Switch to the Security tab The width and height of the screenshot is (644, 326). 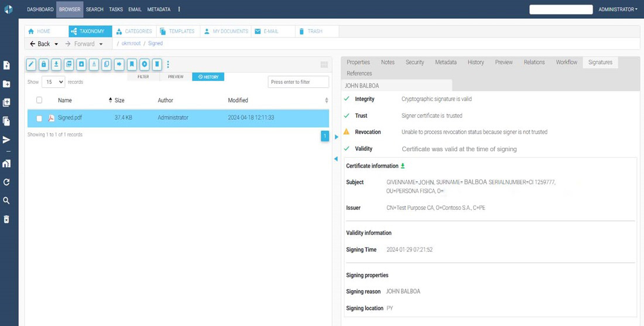[415, 62]
